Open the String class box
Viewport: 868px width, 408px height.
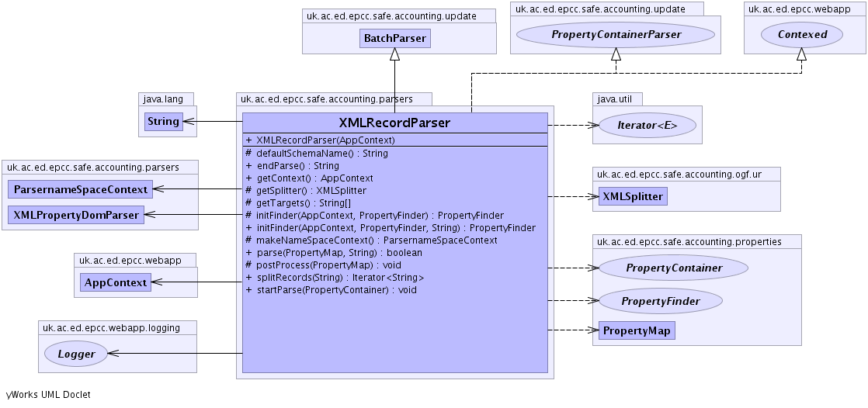point(163,121)
